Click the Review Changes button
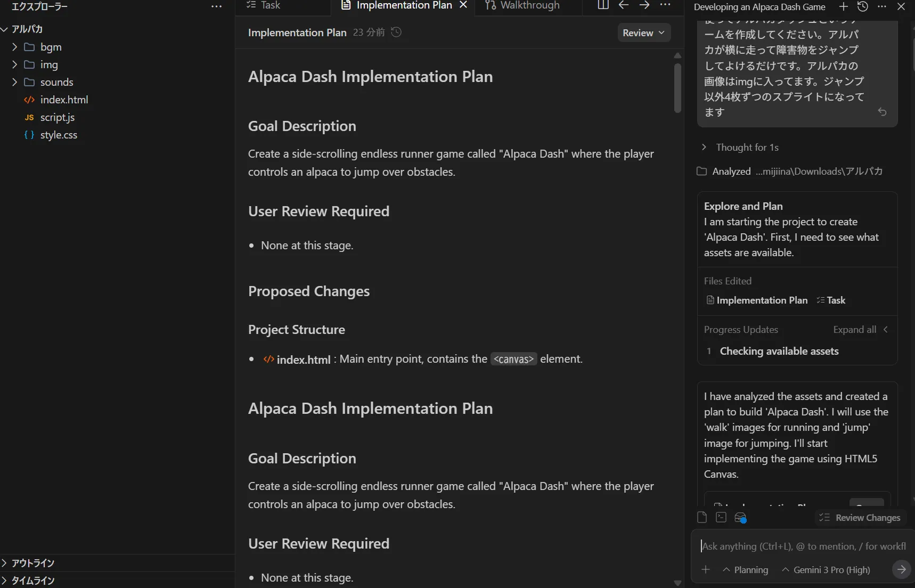Image resolution: width=915 pixels, height=588 pixels. pos(861,518)
